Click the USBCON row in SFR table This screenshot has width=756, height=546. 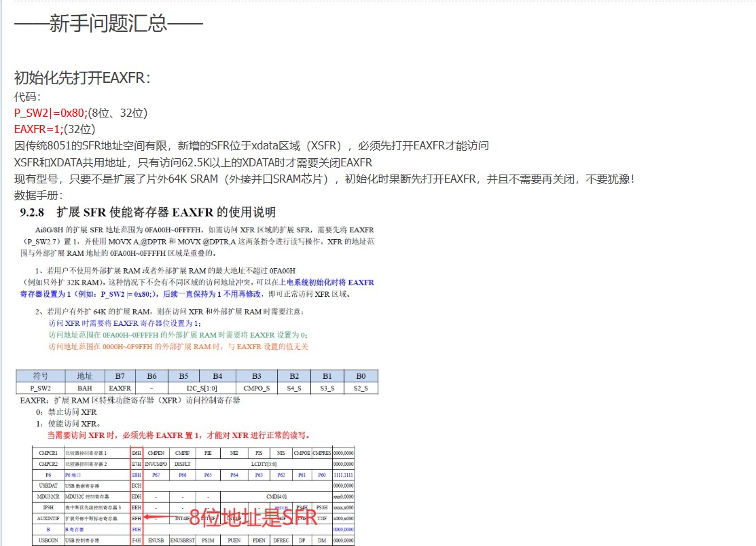click(48, 541)
